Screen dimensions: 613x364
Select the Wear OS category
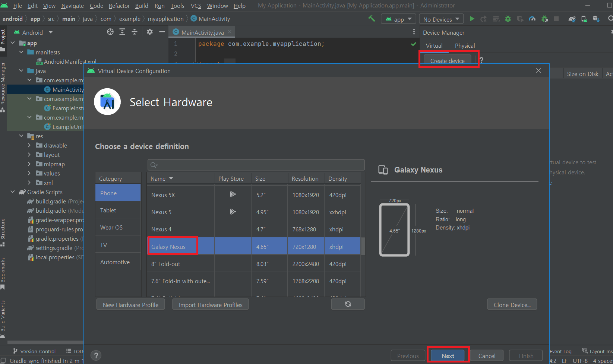coord(118,227)
